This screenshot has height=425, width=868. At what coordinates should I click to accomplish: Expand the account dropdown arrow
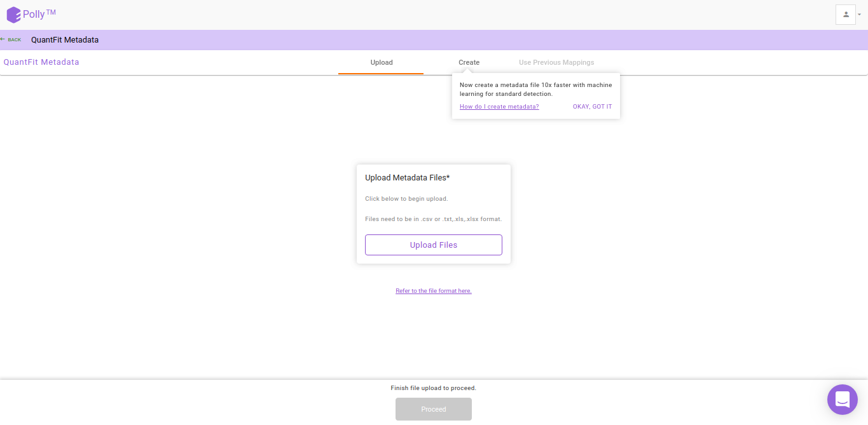pyautogui.click(x=859, y=14)
